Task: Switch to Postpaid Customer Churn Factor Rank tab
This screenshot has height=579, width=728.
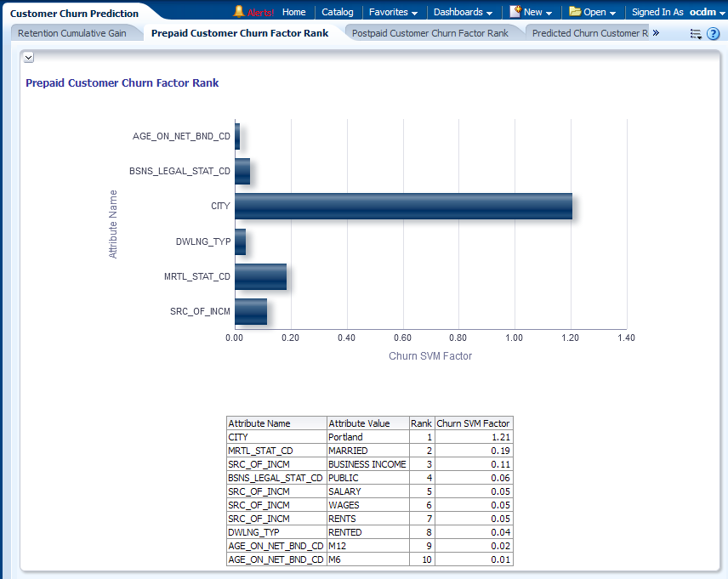Action: [429, 33]
